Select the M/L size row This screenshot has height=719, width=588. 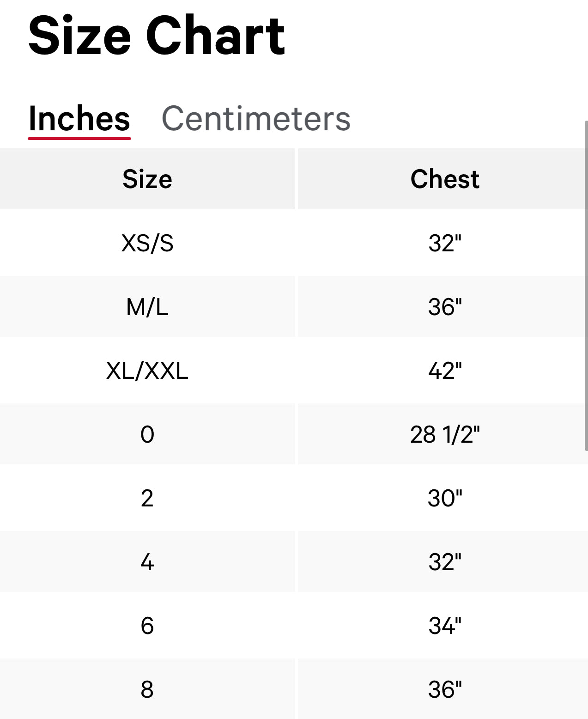coord(147,307)
